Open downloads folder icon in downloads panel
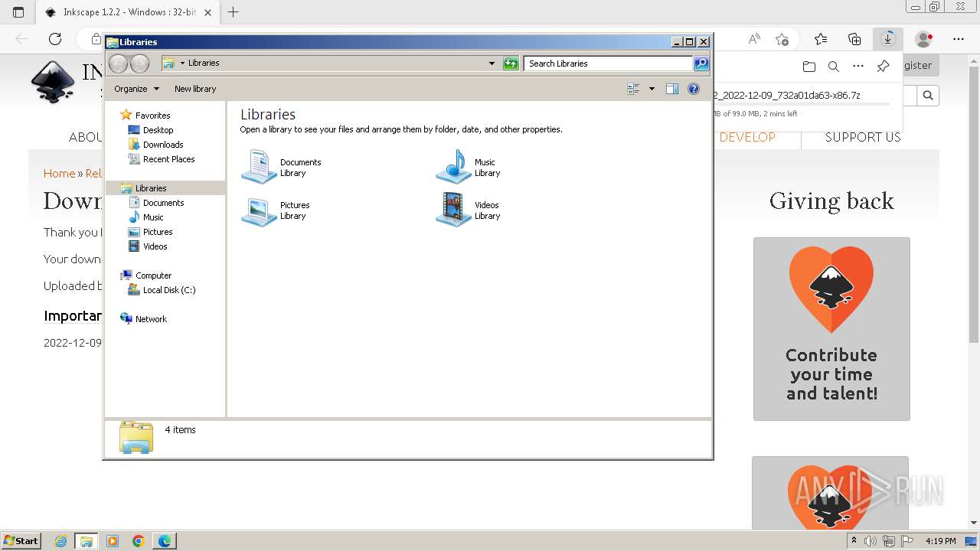 coord(809,67)
